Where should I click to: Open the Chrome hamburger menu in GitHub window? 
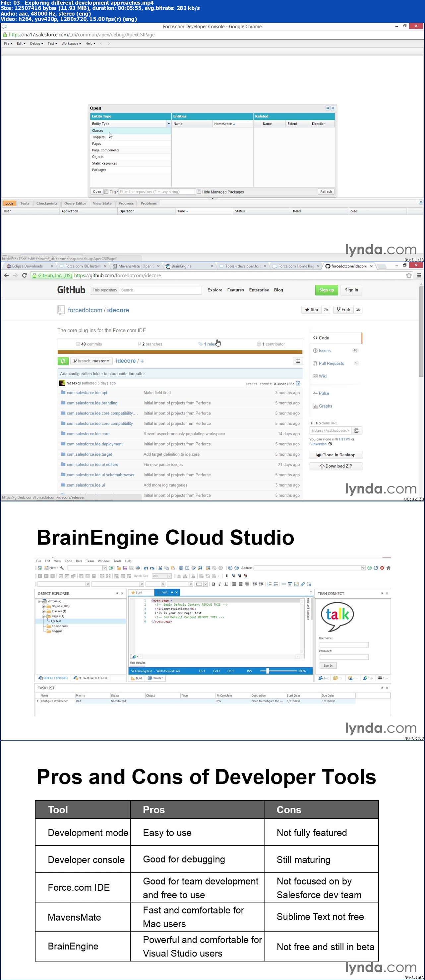tap(419, 275)
